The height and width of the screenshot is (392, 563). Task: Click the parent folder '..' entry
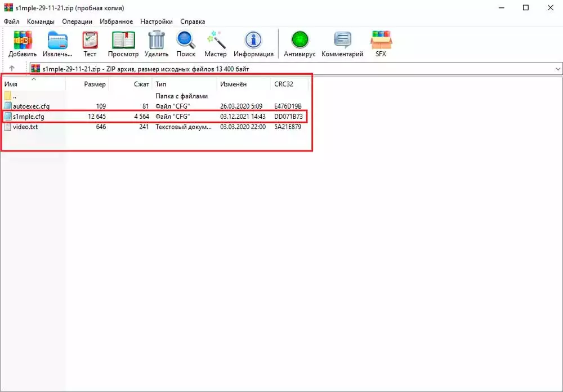click(x=14, y=96)
